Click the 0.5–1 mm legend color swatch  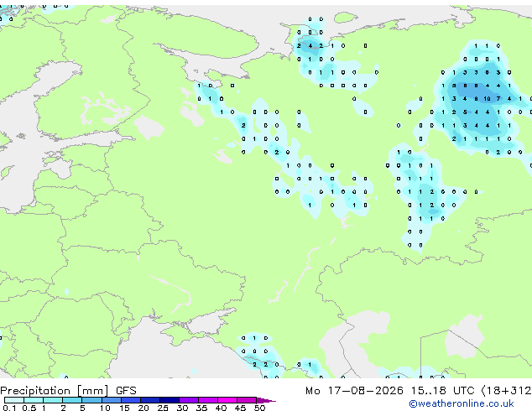[34, 400]
